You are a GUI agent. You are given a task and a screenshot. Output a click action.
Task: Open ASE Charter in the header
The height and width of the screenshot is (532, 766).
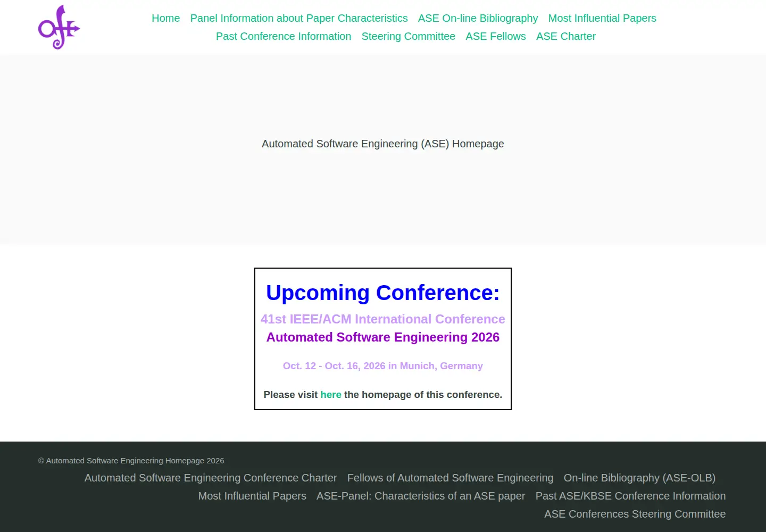566,36
